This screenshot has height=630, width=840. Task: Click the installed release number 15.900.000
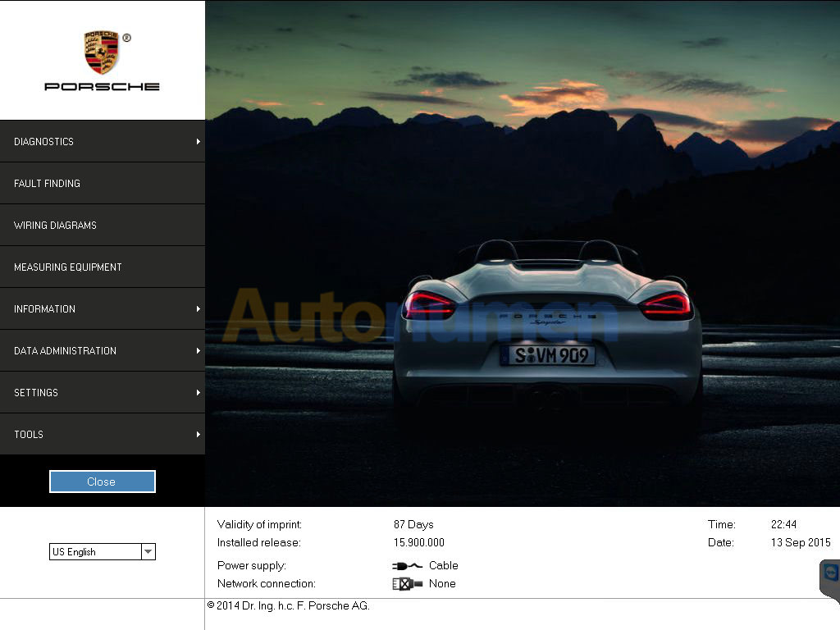pyautogui.click(x=419, y=543)
